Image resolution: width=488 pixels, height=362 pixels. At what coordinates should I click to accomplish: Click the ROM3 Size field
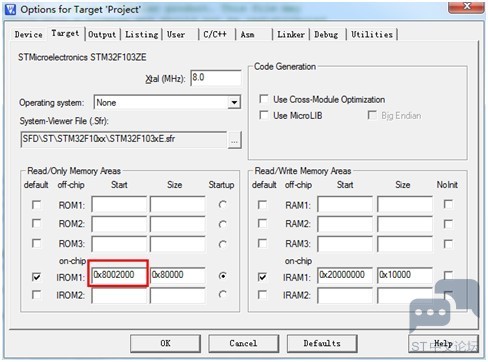click(x=178, y=244)
